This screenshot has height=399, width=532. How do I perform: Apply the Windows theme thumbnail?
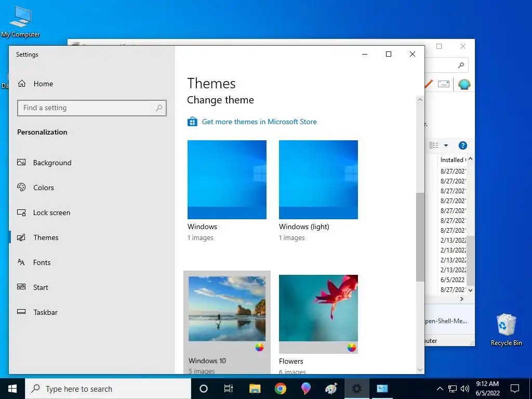[x=227, y=180]
